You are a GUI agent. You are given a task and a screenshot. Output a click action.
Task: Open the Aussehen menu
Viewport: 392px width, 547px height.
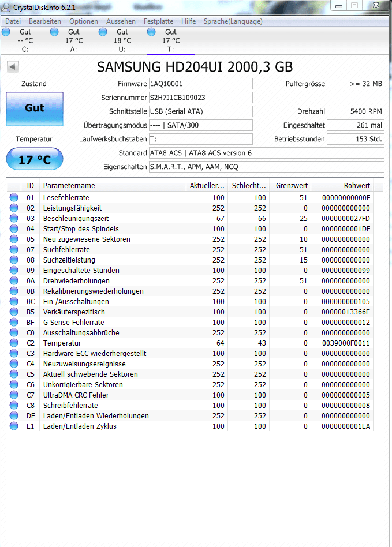pos(121,21)
